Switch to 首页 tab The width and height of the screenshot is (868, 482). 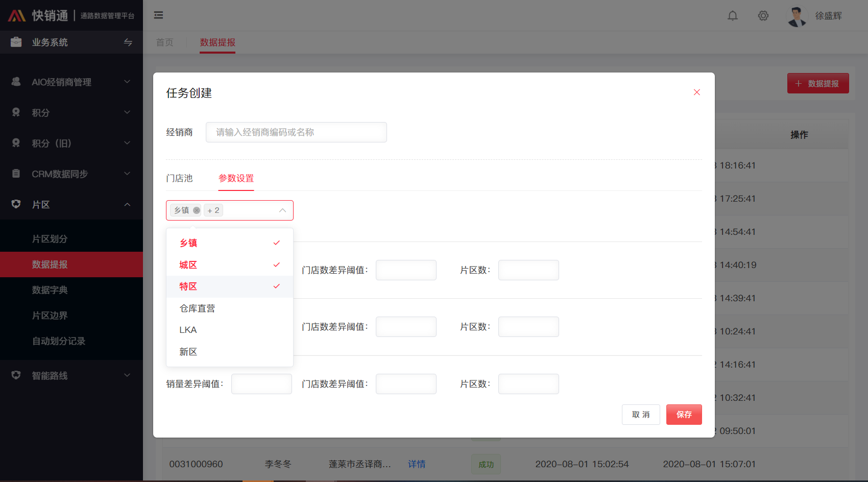pyautogui.click(x=164, y=42)
